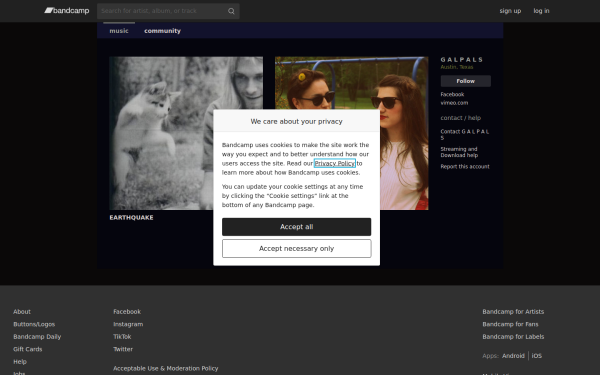Click Contact G A L P A L S
Screen dimensions: 600x375
click(x=465, y=134)
